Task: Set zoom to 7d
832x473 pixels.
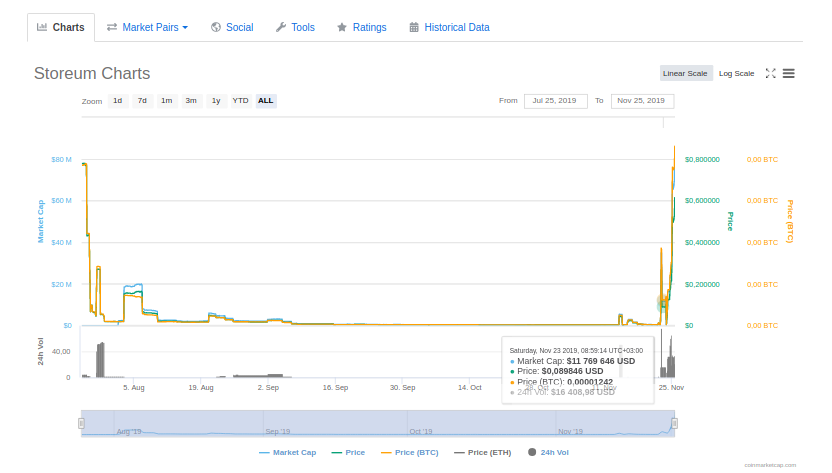Action: (142, 101)
